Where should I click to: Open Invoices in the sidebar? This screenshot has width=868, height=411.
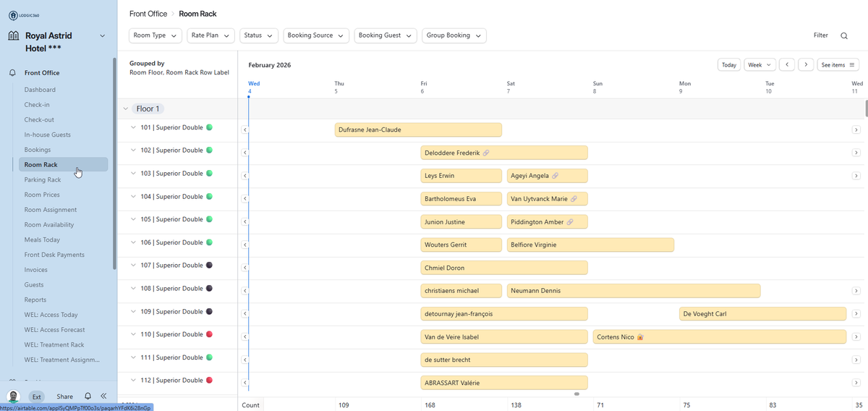(36, 270)
